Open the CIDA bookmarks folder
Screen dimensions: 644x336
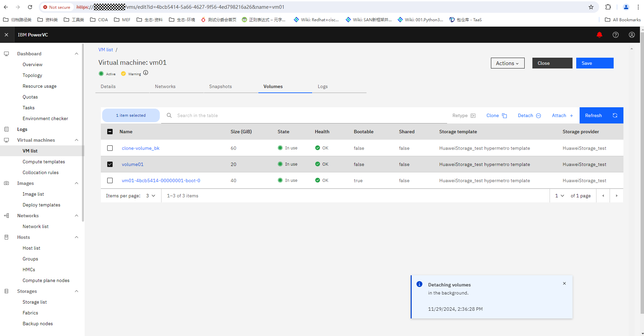tap(99, 20)
